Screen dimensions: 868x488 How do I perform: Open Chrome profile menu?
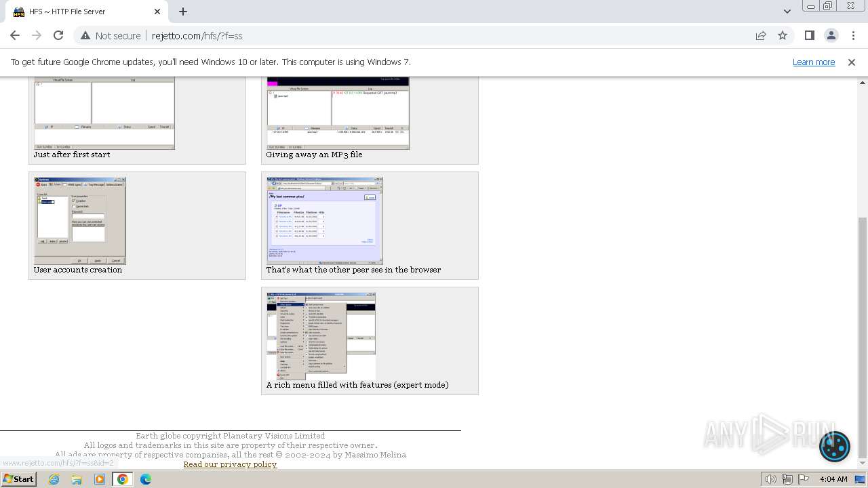[831, 35]
